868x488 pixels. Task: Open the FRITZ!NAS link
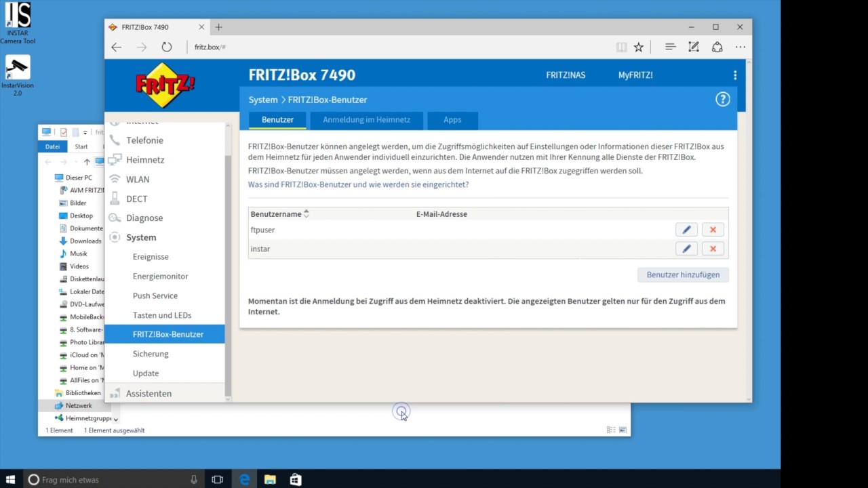pyautogui.click(x=566, y=75)
